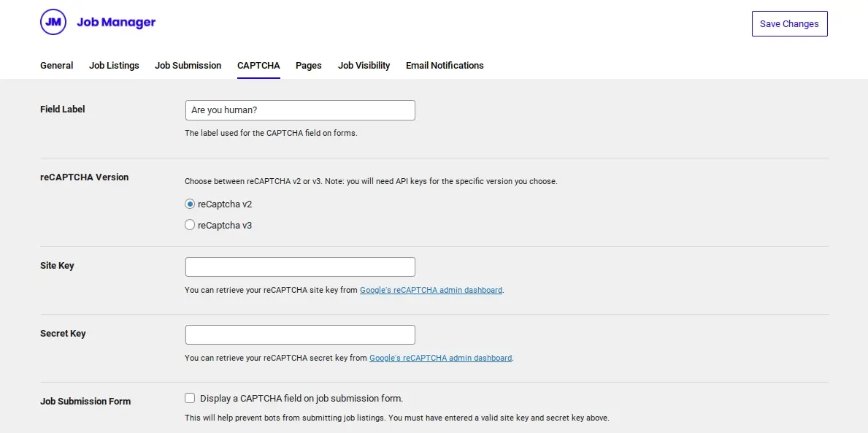Click the Save Changes button

click(789, 24)
